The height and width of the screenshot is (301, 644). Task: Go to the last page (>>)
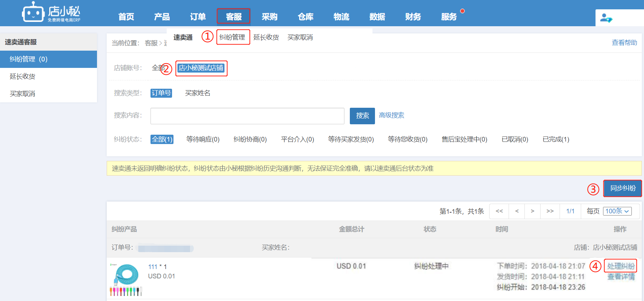click(550, 211)
